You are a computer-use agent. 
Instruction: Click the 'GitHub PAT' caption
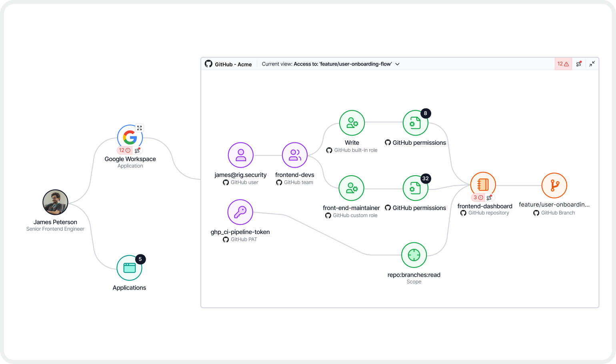click(x=244, y=240)
